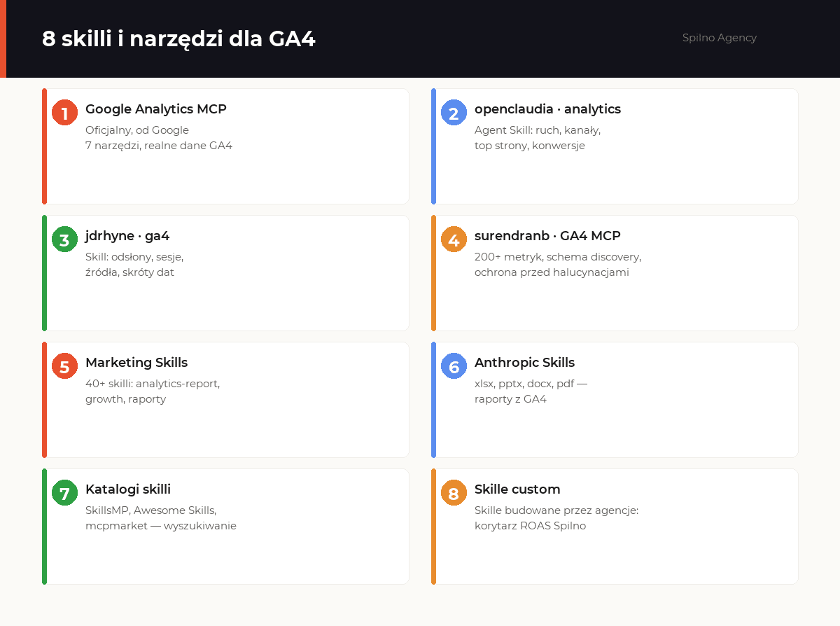Click the line 'źródła, skróty dat'
The image size is (840, 626).
(129, 272)
